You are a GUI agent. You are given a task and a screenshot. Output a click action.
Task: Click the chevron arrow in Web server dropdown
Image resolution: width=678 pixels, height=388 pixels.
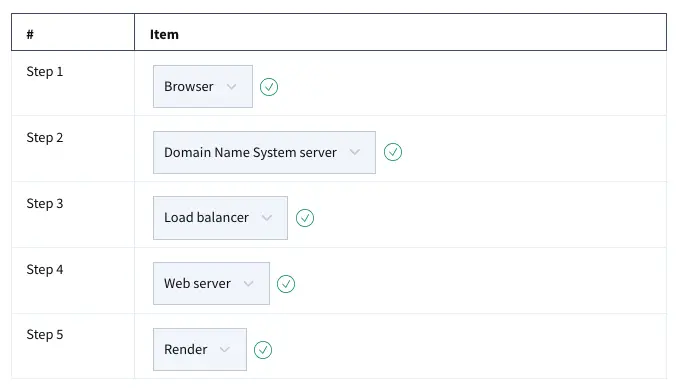tap(248, 284)
